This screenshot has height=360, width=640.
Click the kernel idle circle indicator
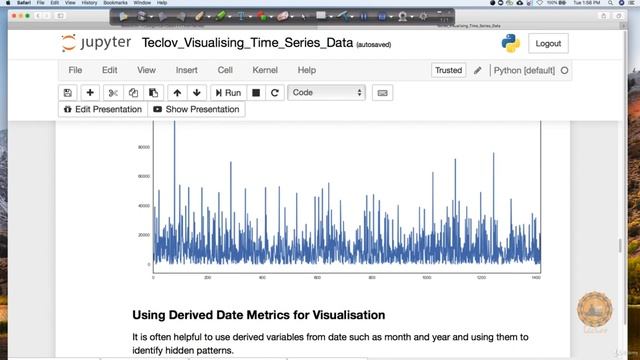(x=564, y=70)
